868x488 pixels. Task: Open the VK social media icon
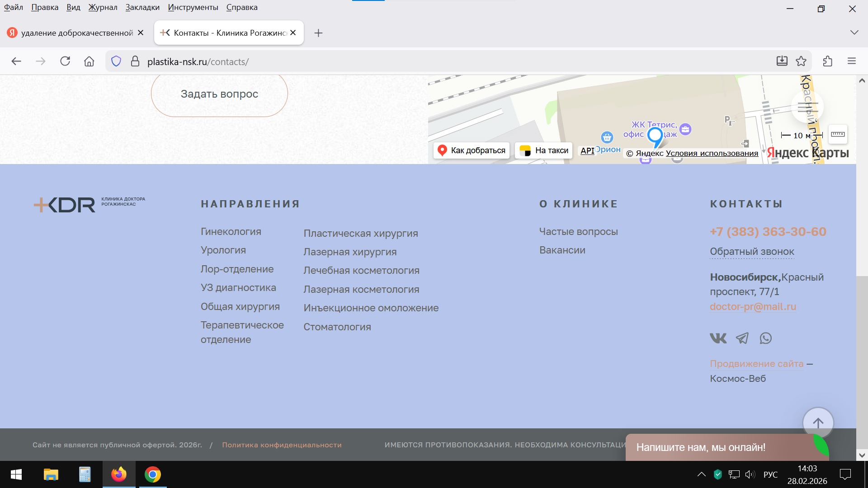(x=718, y=338)
